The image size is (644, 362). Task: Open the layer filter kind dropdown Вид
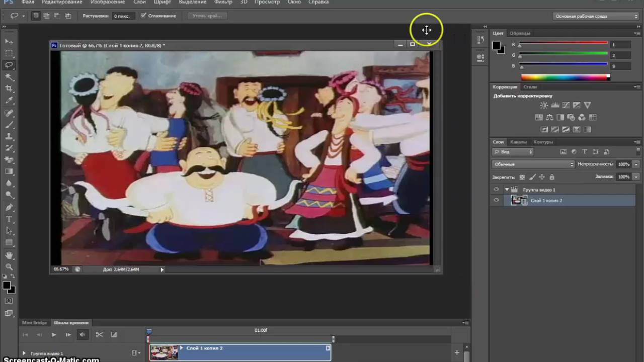pos(513,151)
